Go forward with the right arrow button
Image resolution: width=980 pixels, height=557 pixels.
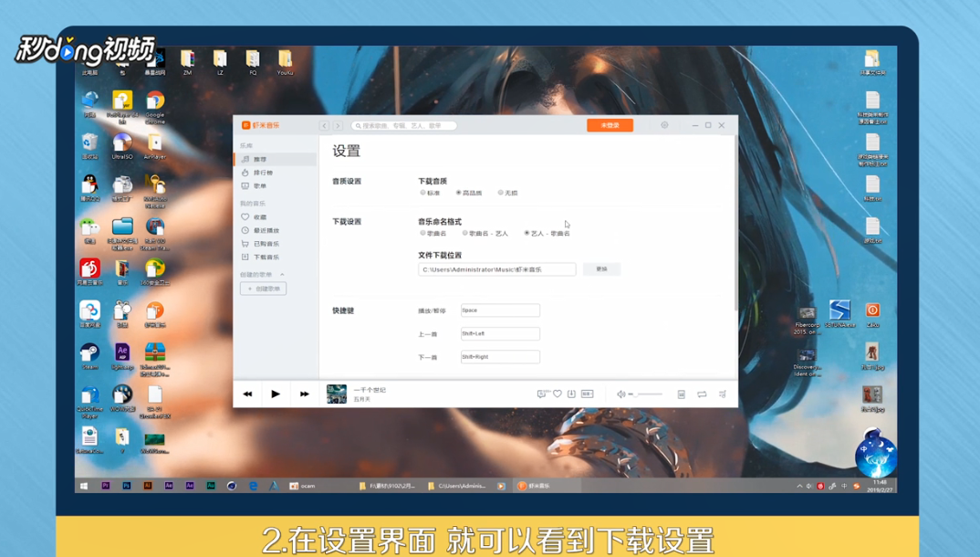coord(338,126)
